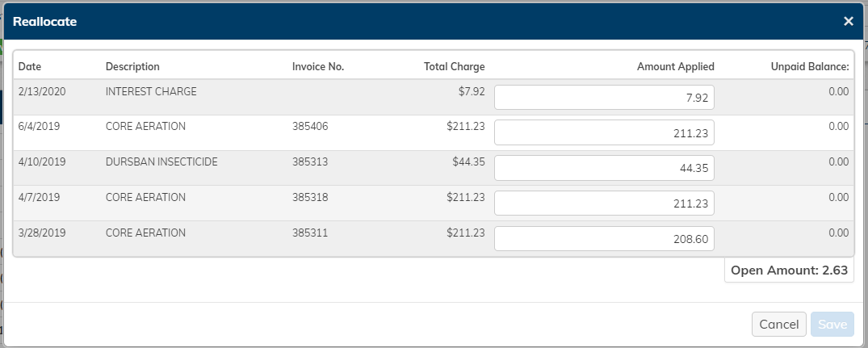This screenshot has height=348, width=868.
Task: Click the Invoice No. column header
Action: [x=318, y=66]
